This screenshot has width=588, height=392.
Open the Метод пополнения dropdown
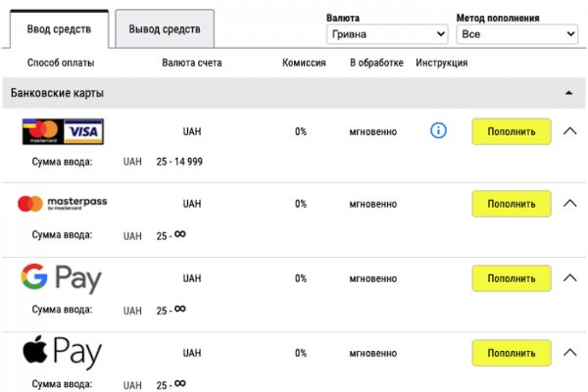pos(516,34)
